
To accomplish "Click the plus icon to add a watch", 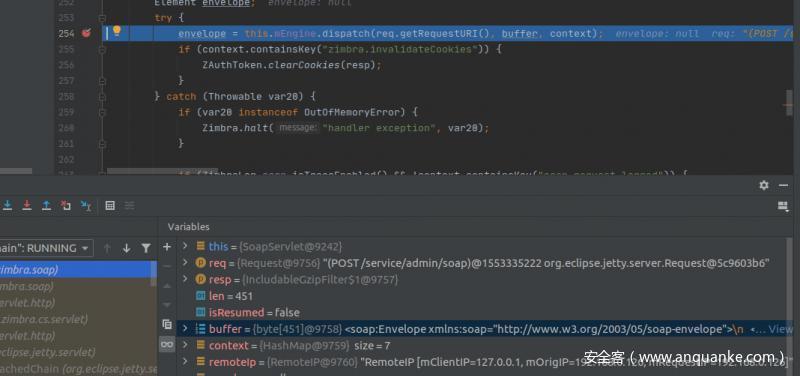I will (x=167, y=247).
